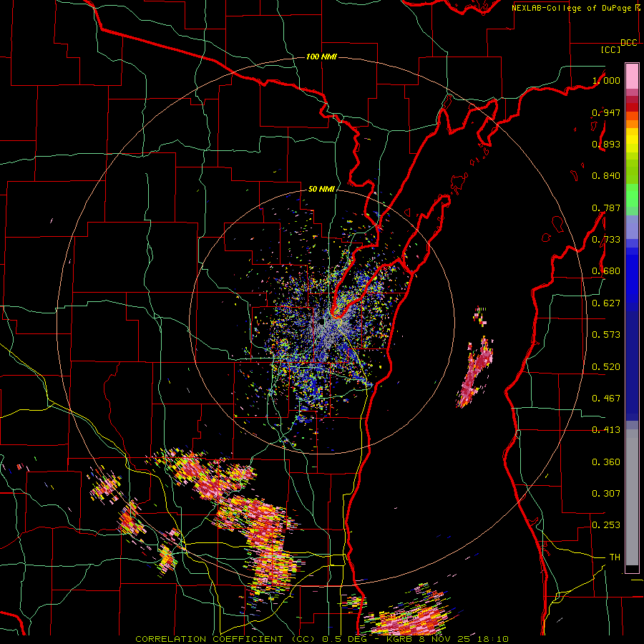Select the [CC] legend heading

pyautogui.click(x=610, y=49)
